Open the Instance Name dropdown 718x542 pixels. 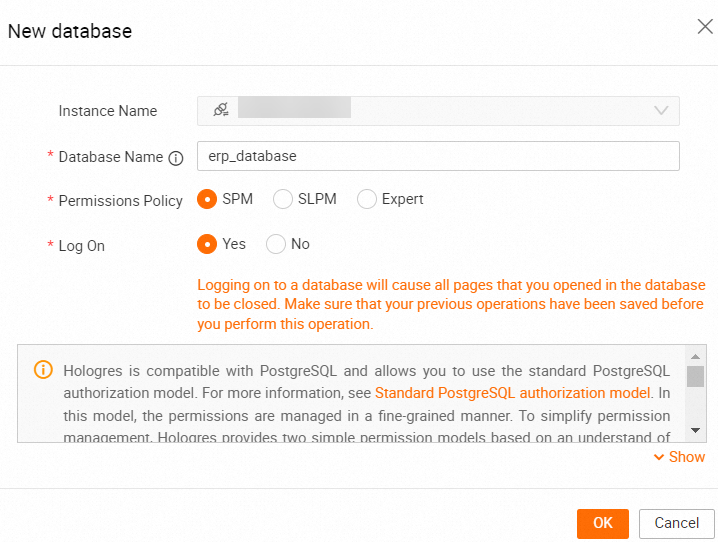[x=438, y=110]
